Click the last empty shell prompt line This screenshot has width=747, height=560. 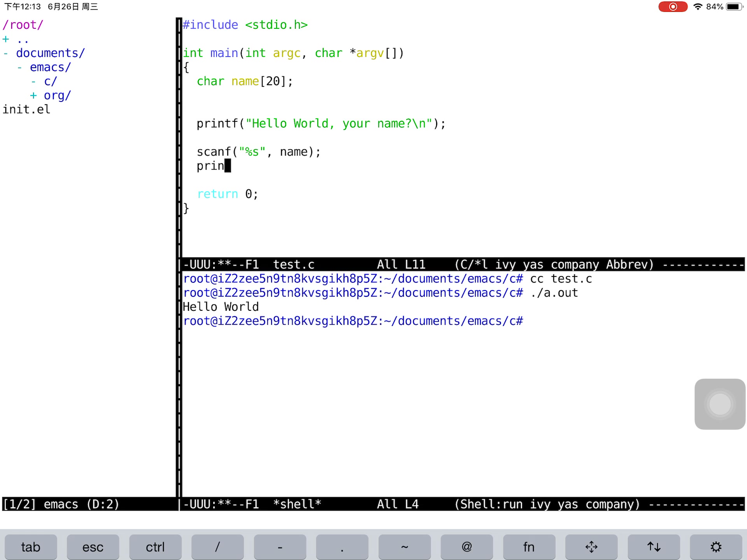353,321
